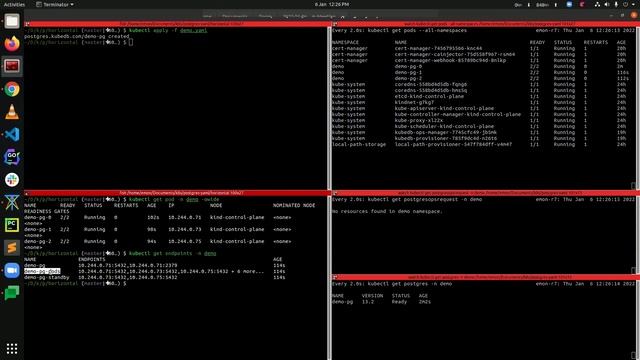640x360 pixels.
Task: Launch Sublime Text from the dock
Action: click(12, 248)
